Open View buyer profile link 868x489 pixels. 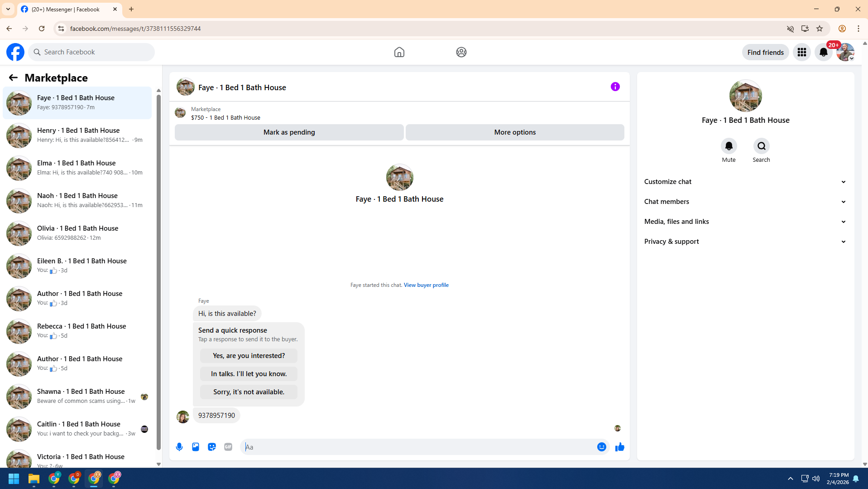pos(426,285)
